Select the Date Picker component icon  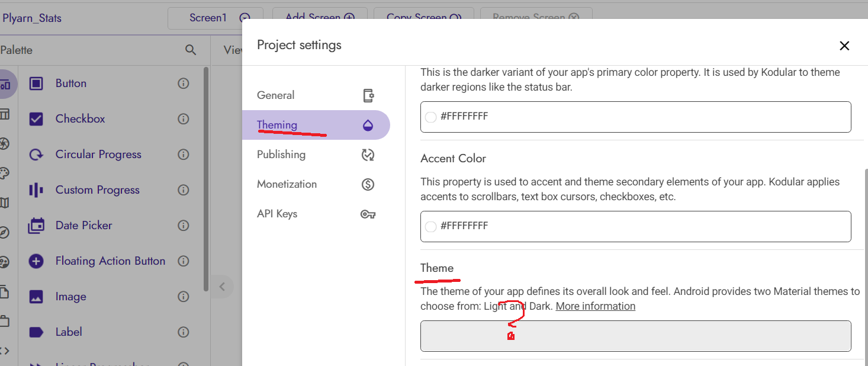[36, 226]
